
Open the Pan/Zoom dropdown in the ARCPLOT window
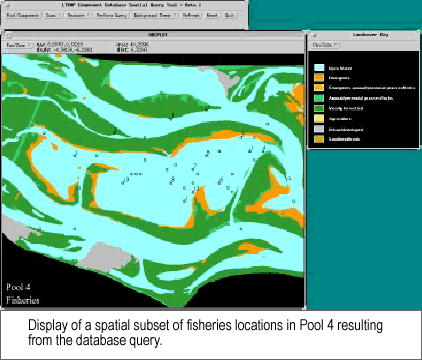pyautogui.click(x=18, y=45)
